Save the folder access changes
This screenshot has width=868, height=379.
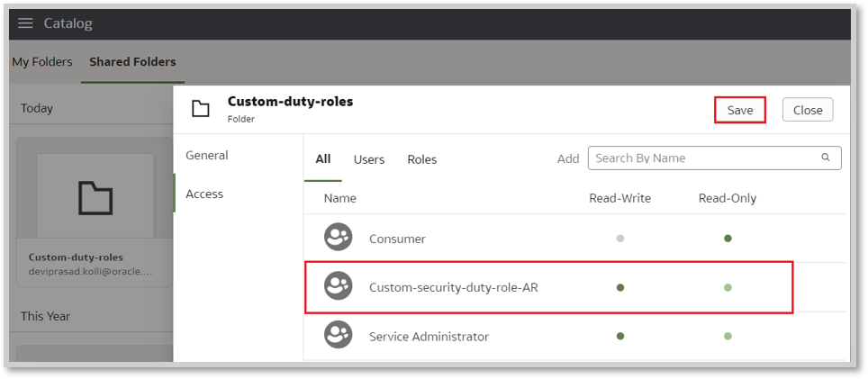[740, 110]
